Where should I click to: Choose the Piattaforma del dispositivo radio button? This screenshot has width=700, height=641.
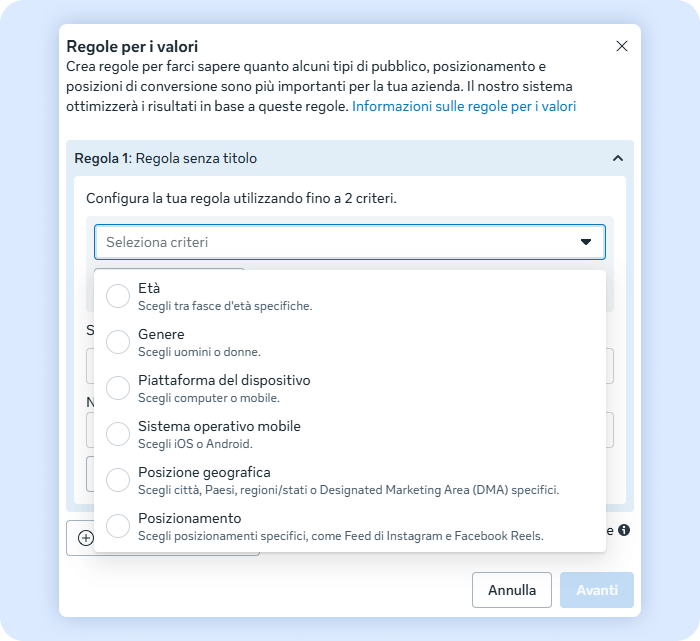coord(118,388)
